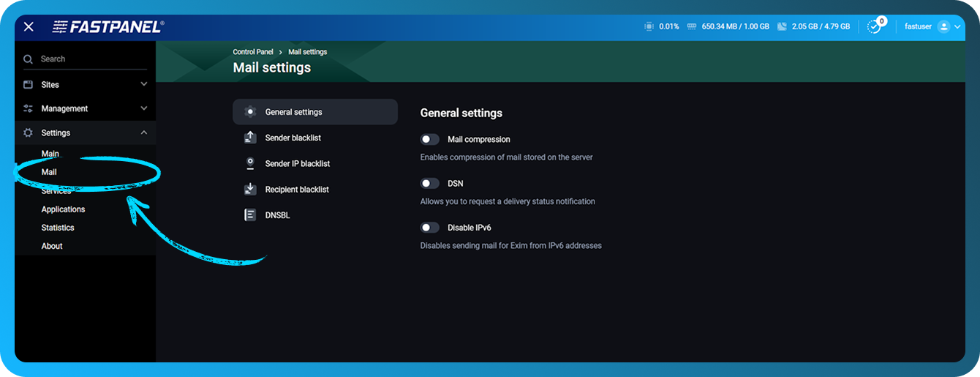Click the Sender IP blacklist icon
This screenshot has width=980, height=377.
coord(250,163)
